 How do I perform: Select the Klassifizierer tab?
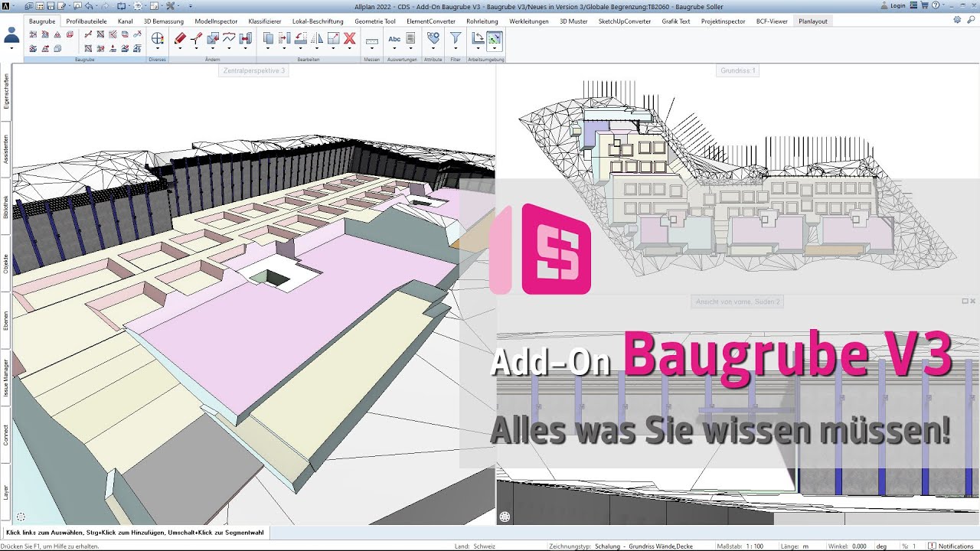(265, 21)
